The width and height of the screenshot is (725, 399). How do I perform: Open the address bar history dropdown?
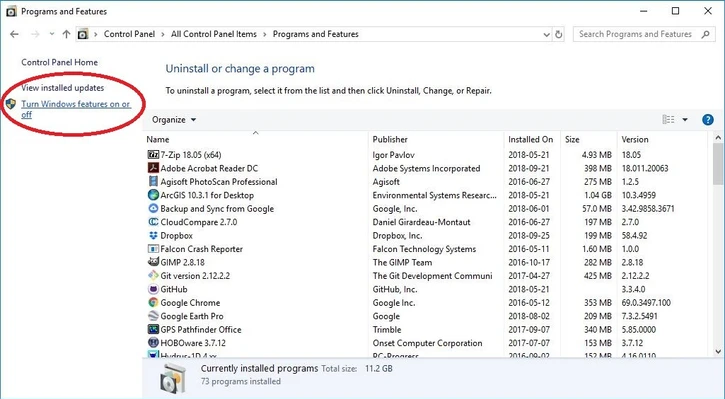coord(546,35)
